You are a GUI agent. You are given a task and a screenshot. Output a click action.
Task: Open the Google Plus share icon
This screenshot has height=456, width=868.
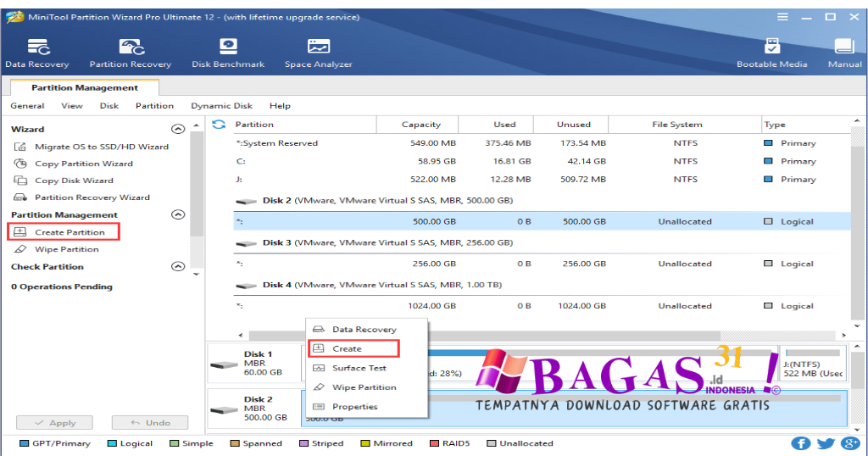(850, 443)
